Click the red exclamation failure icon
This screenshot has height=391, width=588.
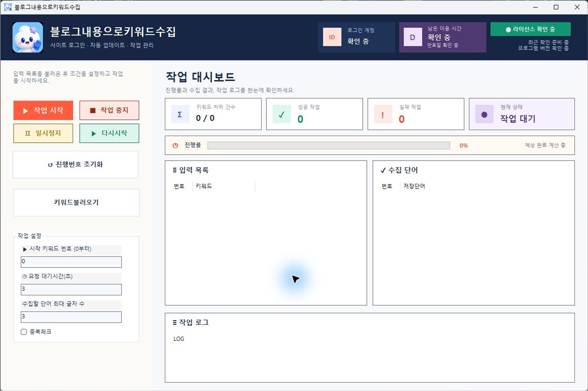coord(383,114)
